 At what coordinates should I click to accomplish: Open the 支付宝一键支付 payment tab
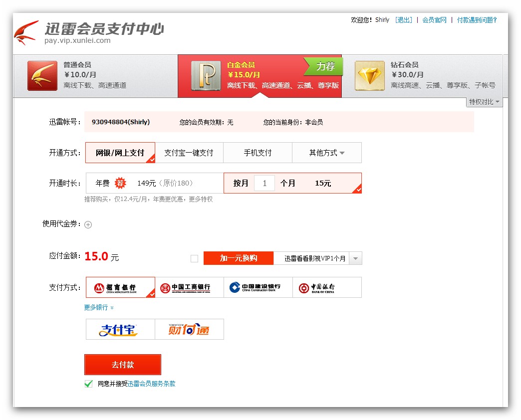click(x=190, y=153)
